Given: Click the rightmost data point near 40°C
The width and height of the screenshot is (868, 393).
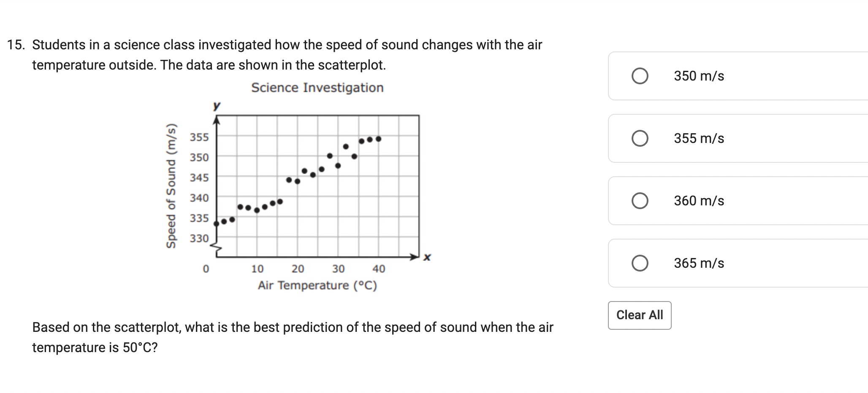Looking at the screenshot, I should click(379, 139).
